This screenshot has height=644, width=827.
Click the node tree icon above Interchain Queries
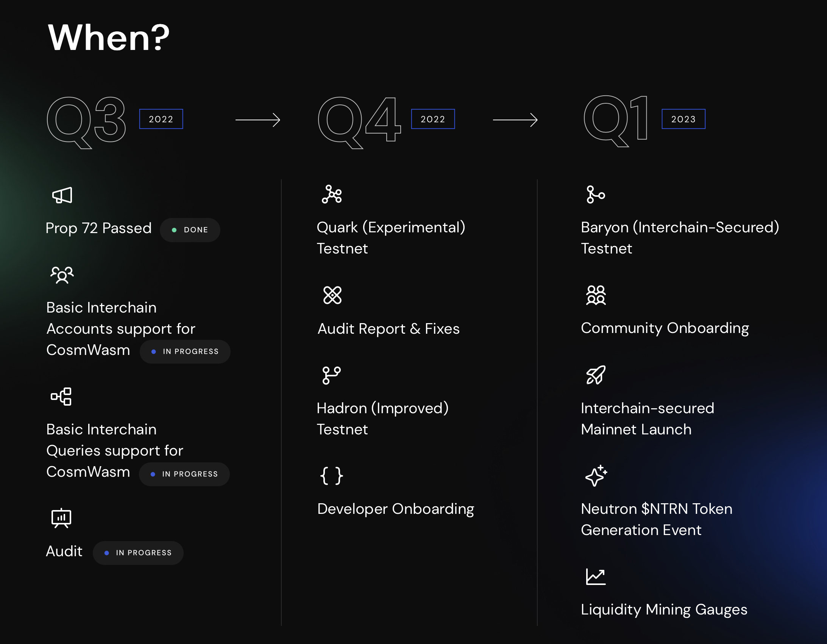click(x=61, y=397)
